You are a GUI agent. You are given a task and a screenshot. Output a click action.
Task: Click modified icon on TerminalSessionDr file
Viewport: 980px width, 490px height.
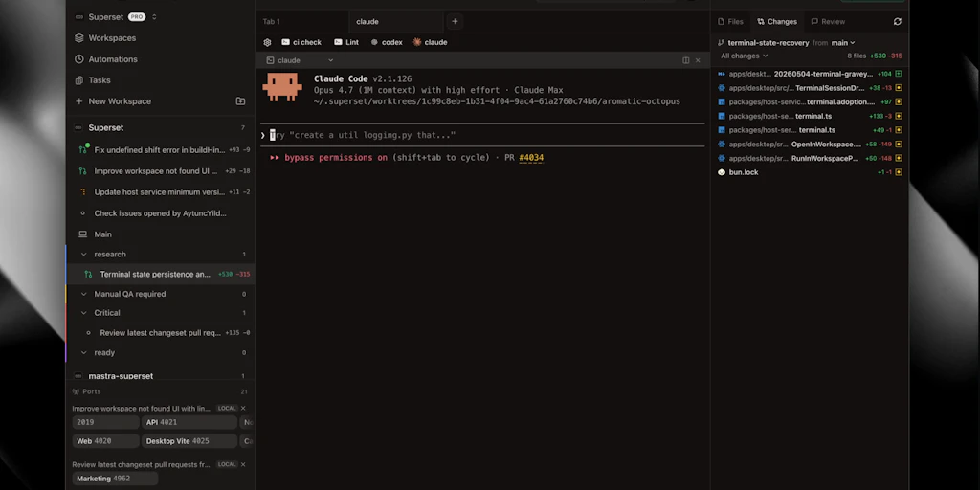(899, 88)
